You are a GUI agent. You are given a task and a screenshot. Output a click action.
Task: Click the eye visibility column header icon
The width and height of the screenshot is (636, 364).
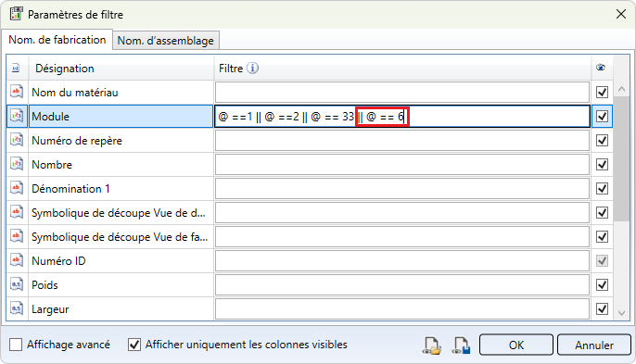coord(601,68)
